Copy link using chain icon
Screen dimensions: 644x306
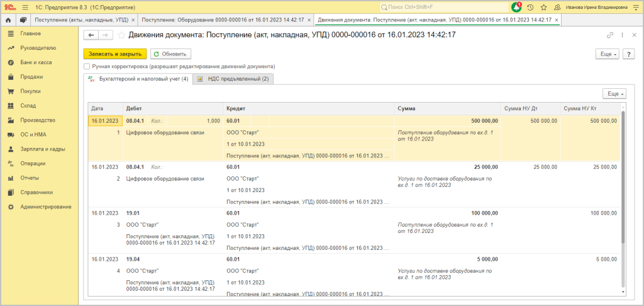609,35
